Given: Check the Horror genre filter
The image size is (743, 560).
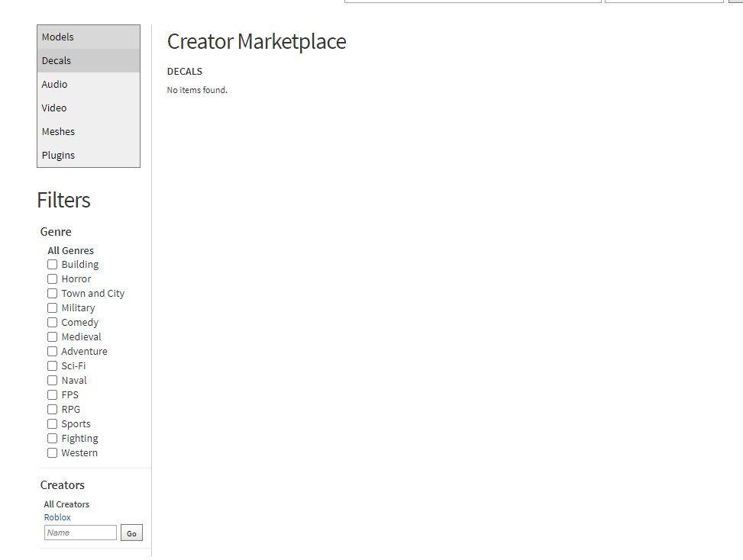Looking at the screenshot, I should pyautogui.click(x=52, y=278).
